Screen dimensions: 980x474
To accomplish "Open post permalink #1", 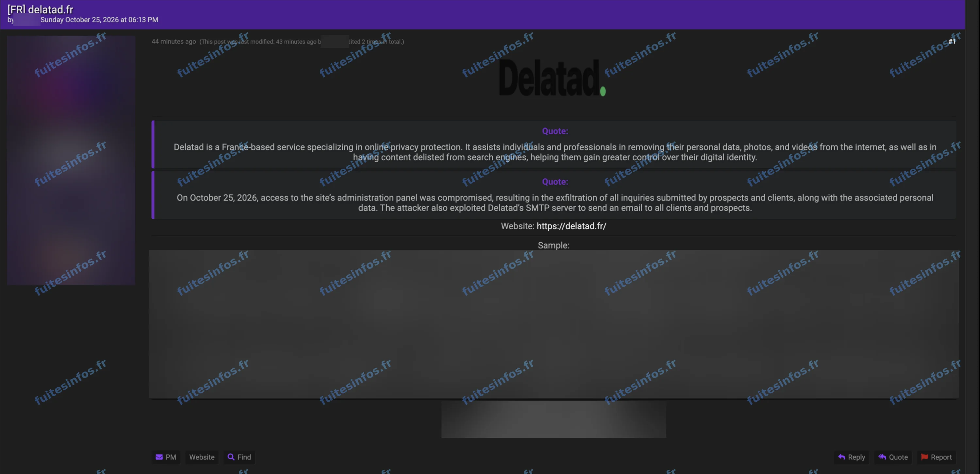I will click(x=952, y=42).
